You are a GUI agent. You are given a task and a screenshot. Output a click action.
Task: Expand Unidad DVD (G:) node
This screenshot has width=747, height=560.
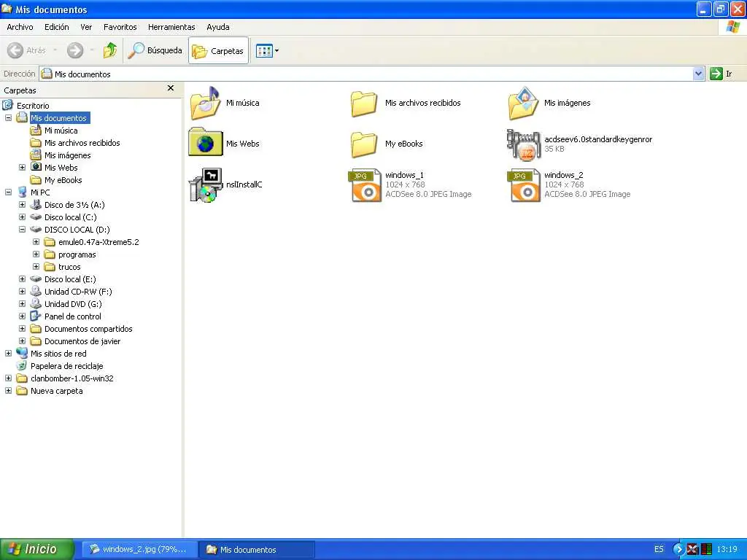(x=22, y=303)
